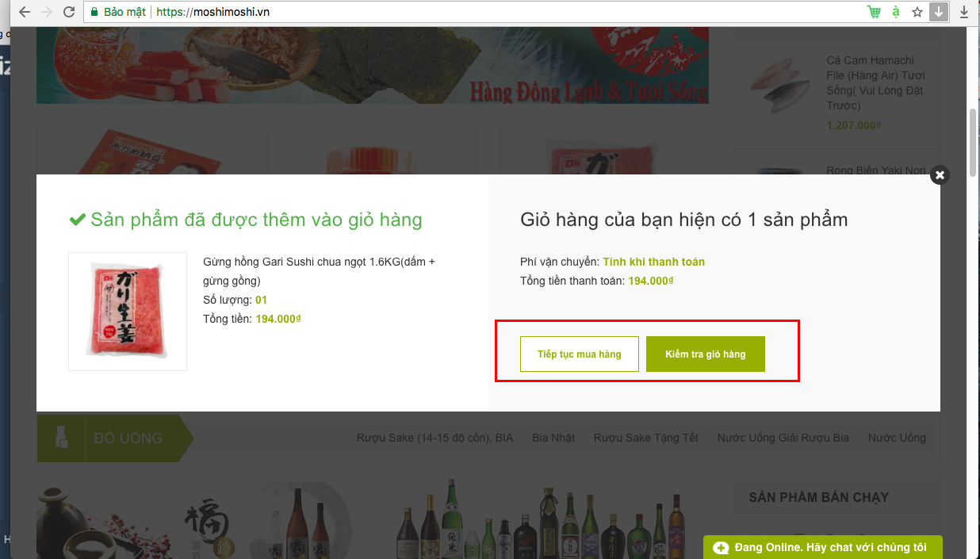This screenshot has width=980, height=559.
Task: Click the sake bottle icon beside ĐỒ UỐNG
Action: (60, 438)
